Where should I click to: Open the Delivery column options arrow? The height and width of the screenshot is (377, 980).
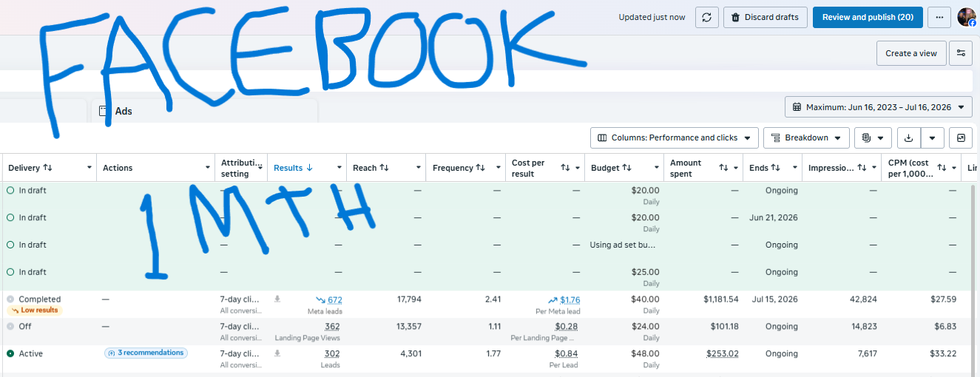pos(89,168)
